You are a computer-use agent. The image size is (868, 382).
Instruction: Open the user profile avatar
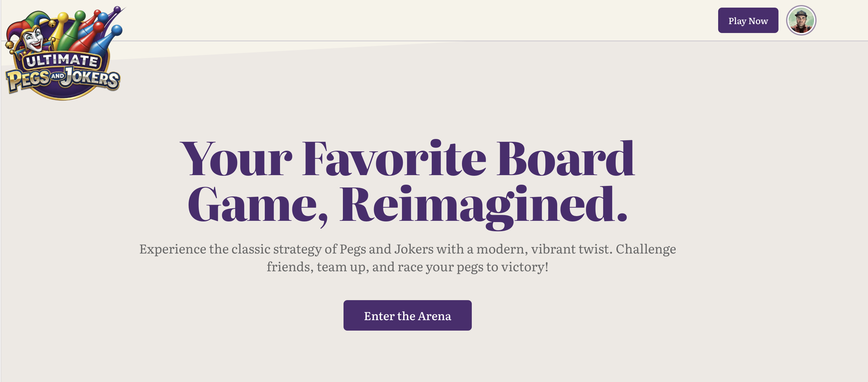point(801,20)
